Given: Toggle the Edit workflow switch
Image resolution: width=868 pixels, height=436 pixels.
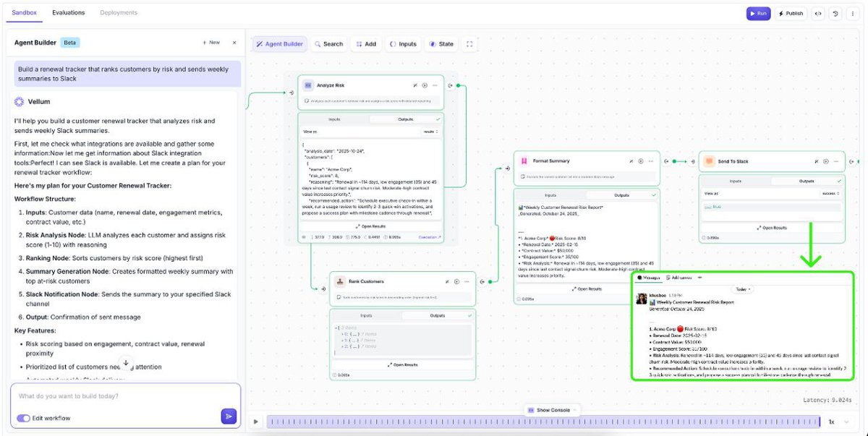Looking at the screenshot, I should 23,418.
